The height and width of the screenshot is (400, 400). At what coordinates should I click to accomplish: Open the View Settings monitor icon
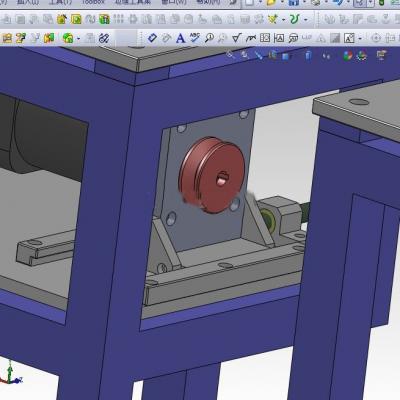381,55
